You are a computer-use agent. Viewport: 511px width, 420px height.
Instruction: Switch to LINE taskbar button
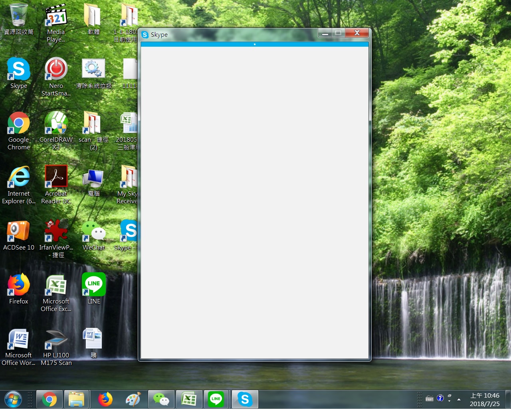(x=216, y=399)
